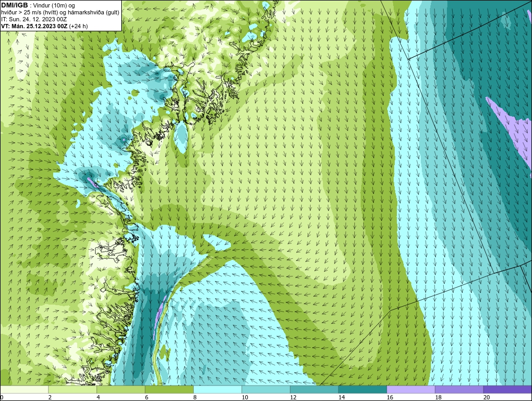The height and width of the screenshot is (401, 532).
Task: Click the DMI/IGB title text
Action: (14, 5)
